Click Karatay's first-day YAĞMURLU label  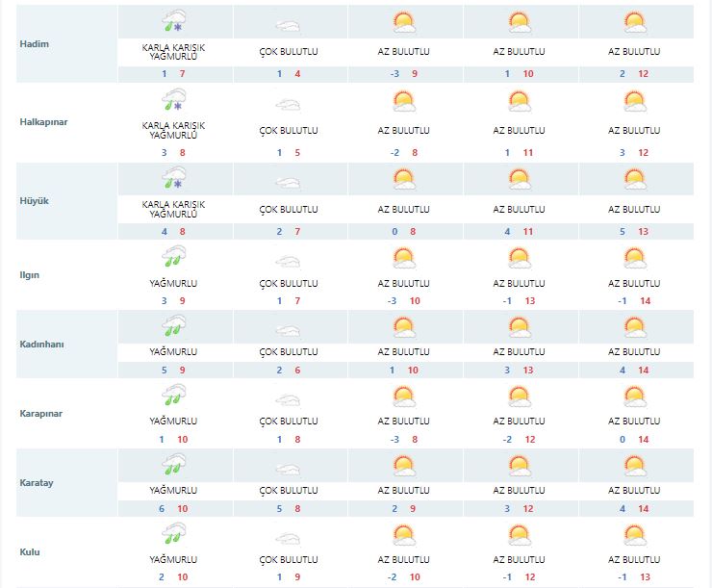pyautogui.click(x=173, y=491)
